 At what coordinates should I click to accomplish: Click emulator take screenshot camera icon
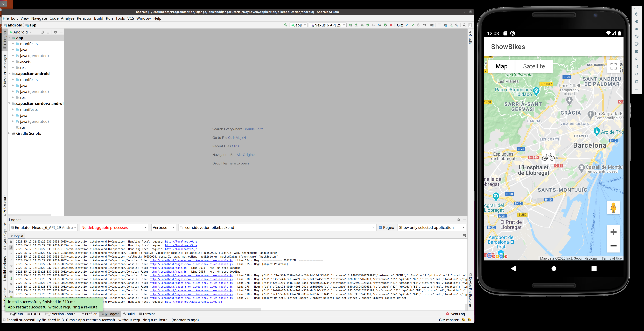click(x=636, y=52)
